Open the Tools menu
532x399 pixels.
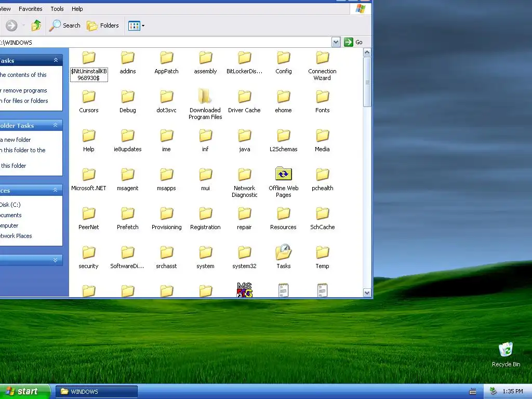click(x=57, y=9)
